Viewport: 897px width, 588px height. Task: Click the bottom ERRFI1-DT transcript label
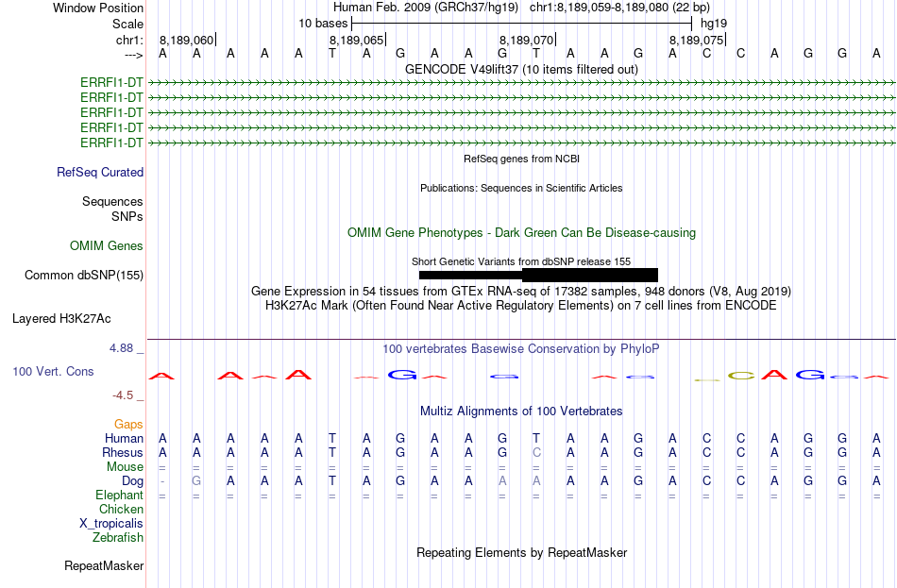[111, 143]
